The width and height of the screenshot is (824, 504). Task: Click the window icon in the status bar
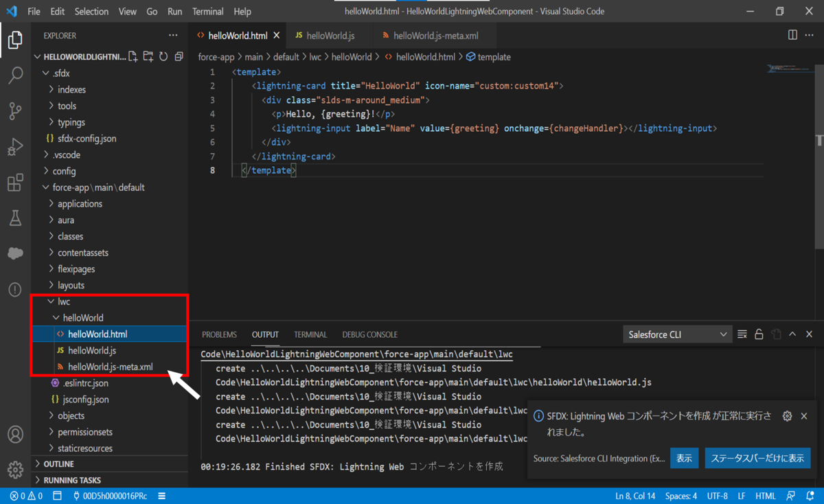click(58, 496)
